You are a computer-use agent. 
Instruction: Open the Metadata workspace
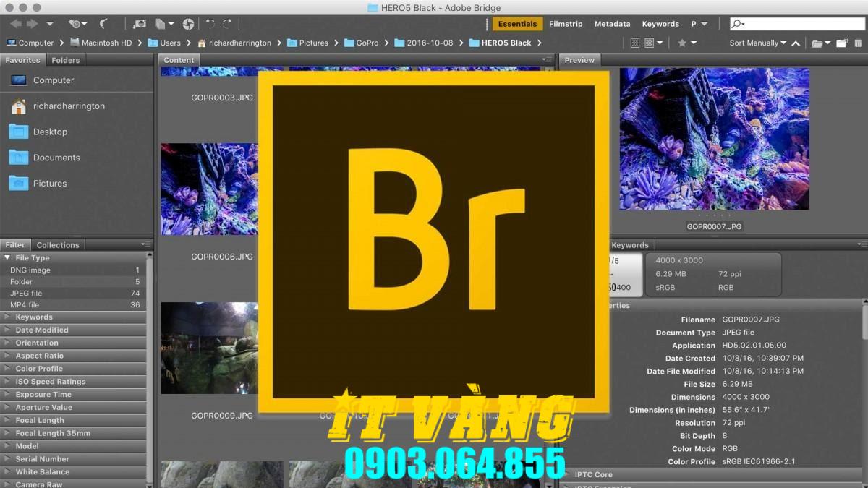point(612,23)
